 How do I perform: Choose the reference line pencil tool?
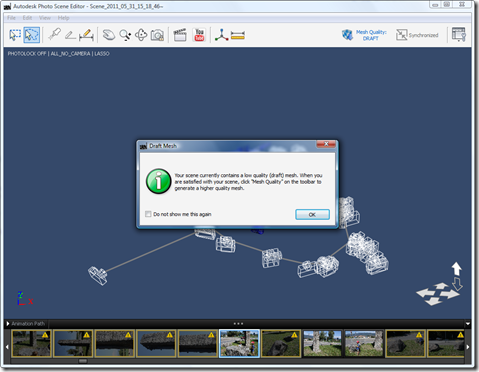tap(70, 35)
